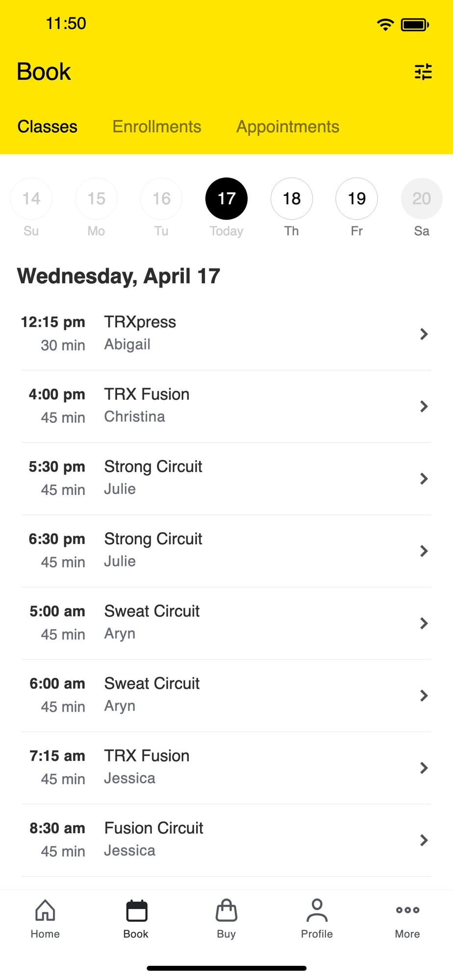Screen dimensions: 453x980
Task: Open the 6:00 am Sweat Circuit class
Action: [x=226, y=695]
